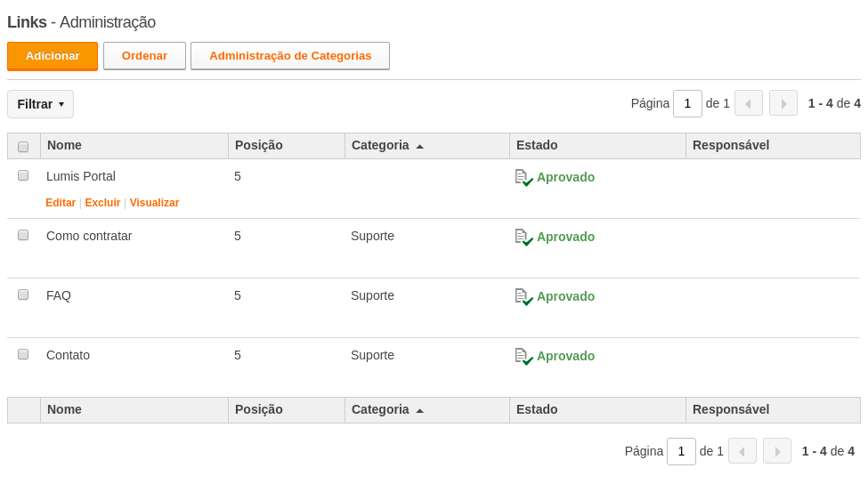This screenshot has width=868, height=484.
Task: Sort the table by Posição column
Action: (x=258, y=146)
